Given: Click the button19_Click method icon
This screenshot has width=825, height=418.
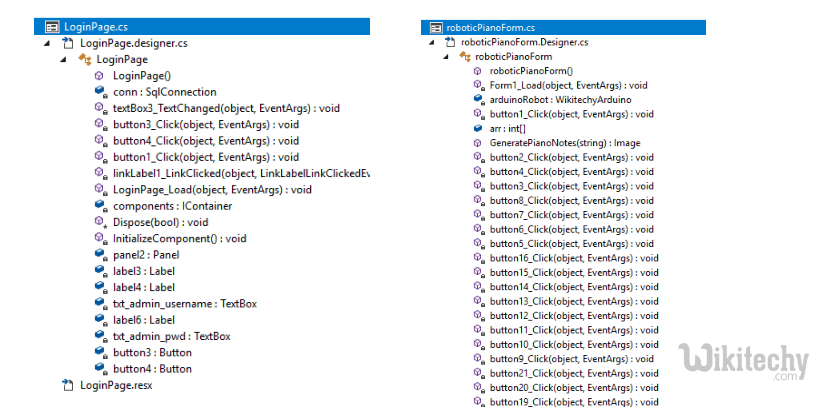Looking at the screenshot, I should point(478,402).
